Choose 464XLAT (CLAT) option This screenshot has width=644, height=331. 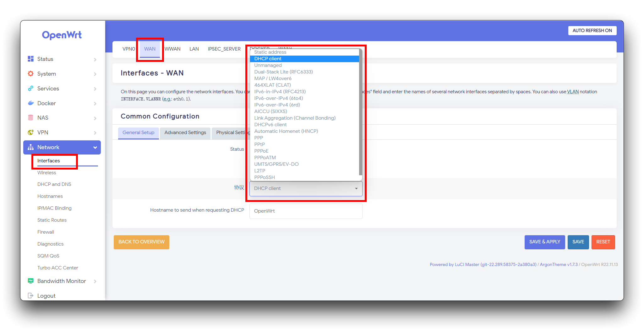pyautogui.click(x=304, y=85)
